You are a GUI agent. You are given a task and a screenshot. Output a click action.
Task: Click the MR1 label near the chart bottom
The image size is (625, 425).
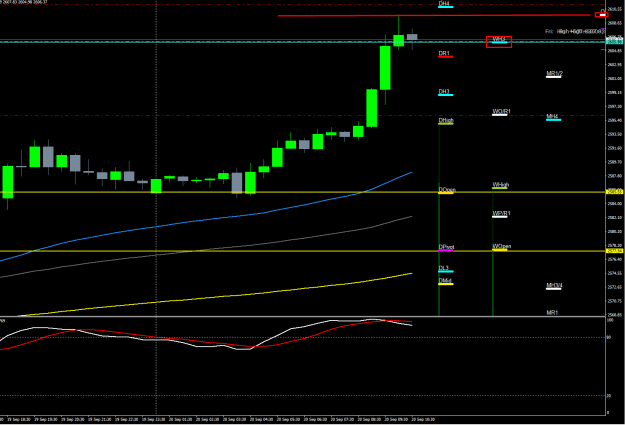[552, 313]
